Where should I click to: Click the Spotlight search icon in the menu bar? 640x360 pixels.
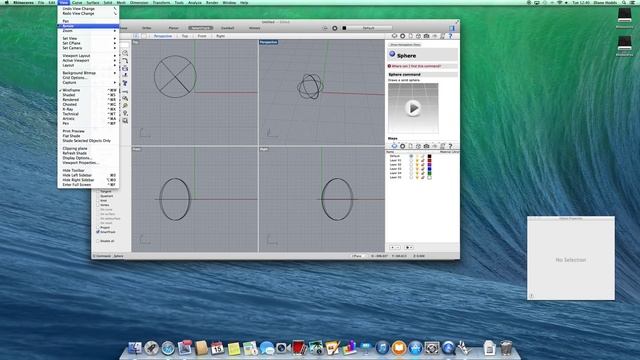(x=624, y=2)
